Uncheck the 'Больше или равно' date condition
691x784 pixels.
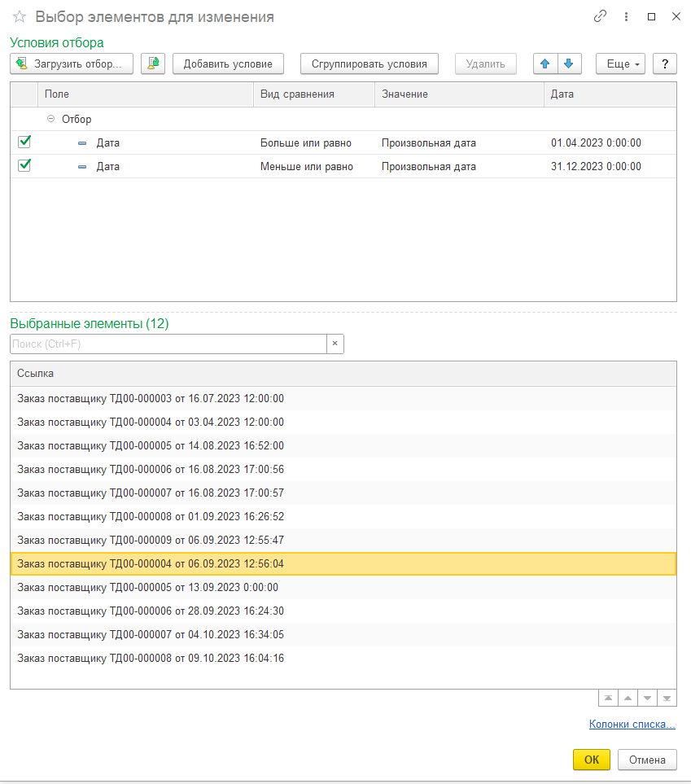tap(24, 142)
